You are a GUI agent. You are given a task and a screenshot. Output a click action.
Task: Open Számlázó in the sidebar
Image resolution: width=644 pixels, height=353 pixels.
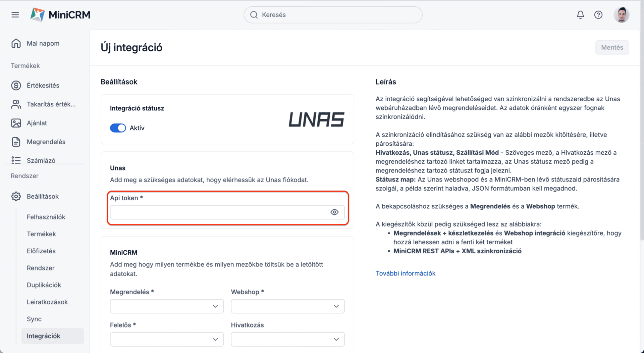pyautogui.click(x=41, y=160)
